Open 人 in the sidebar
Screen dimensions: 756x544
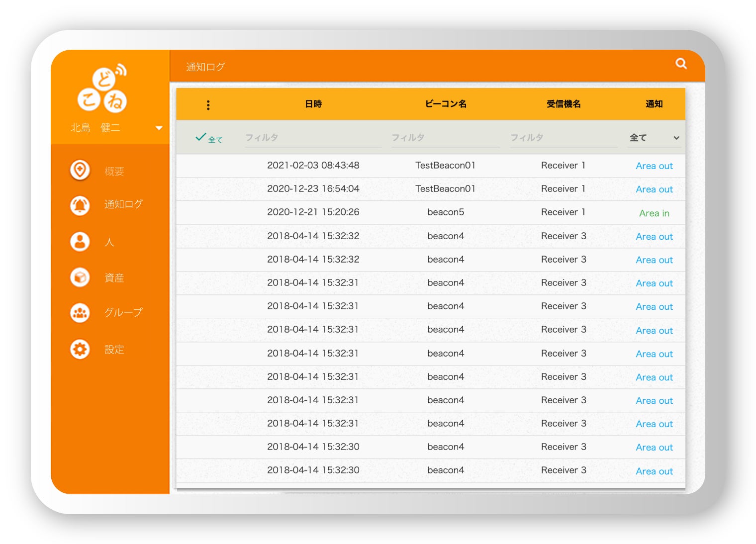109,242
